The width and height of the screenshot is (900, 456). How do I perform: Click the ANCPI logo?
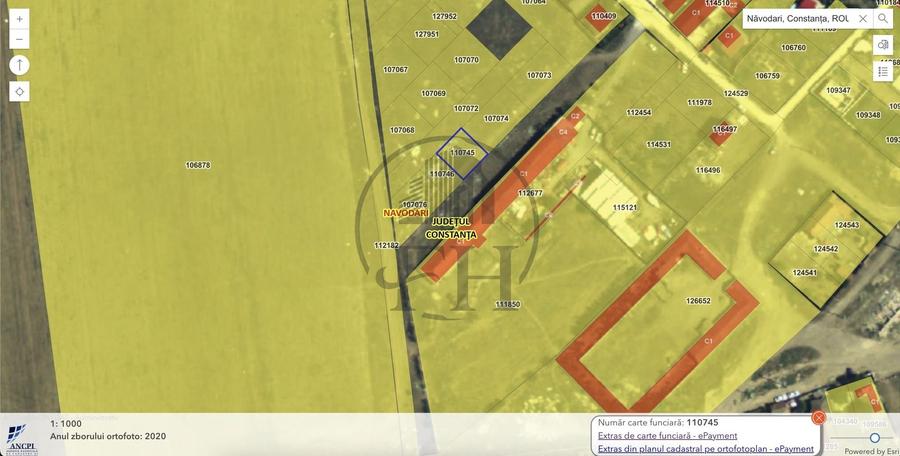(x=22, y=436)
